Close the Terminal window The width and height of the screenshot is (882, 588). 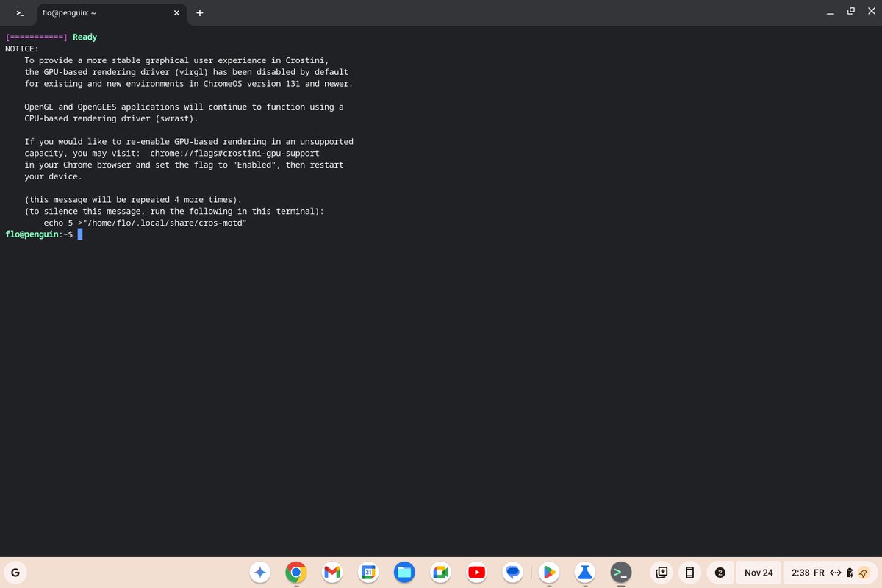872,11
